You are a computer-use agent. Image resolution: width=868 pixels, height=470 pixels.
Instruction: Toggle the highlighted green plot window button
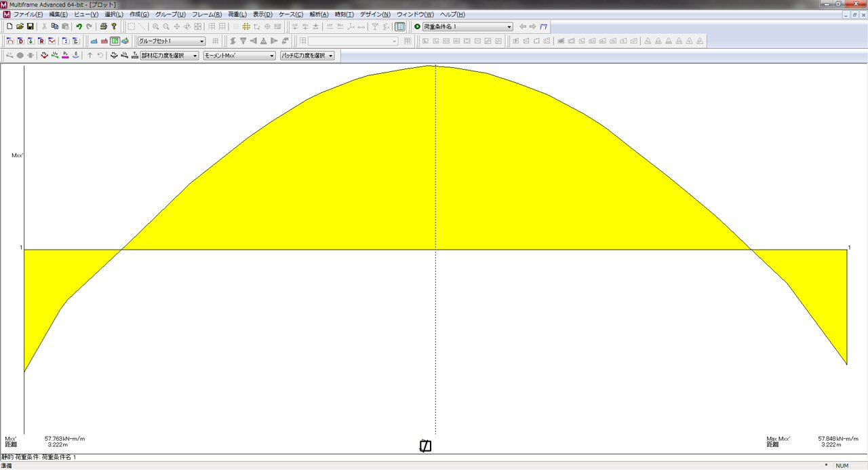(x=115, y=41)
